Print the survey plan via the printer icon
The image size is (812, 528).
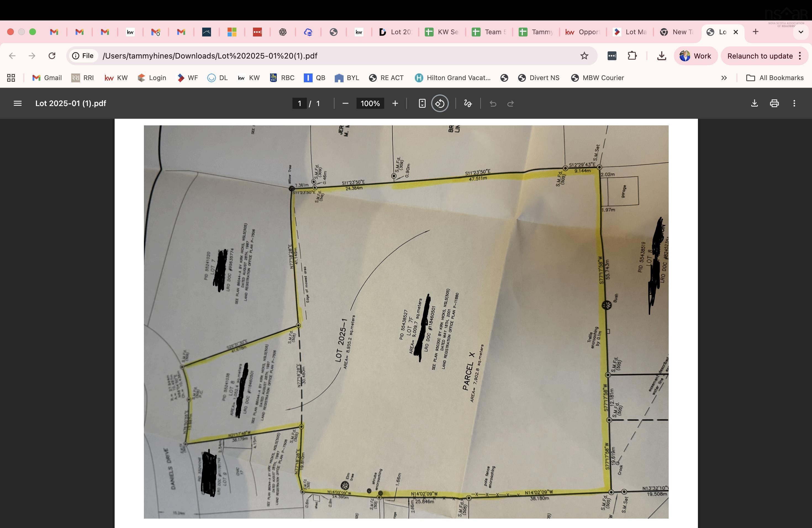pyautogui.click(x=774, y=103)
